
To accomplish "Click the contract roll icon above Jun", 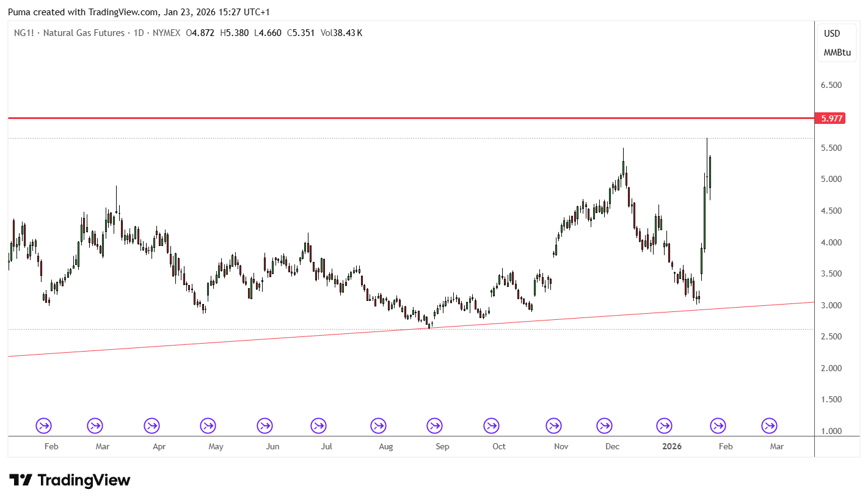I will point(264,425).
